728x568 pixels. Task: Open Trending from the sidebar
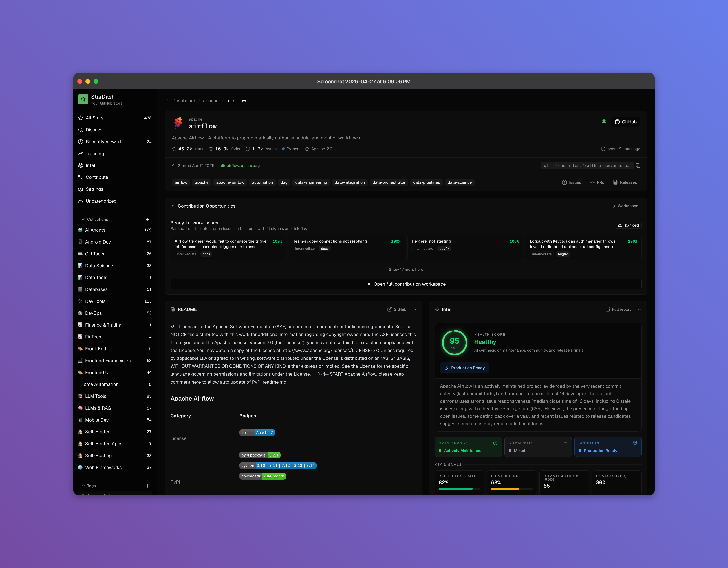pos(95,154)
